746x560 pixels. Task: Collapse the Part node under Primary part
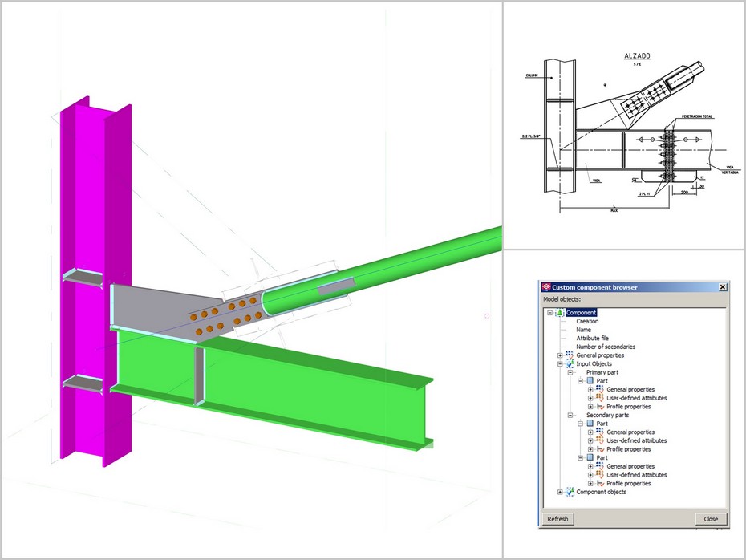pyautogui.click(x=581, y=381)
